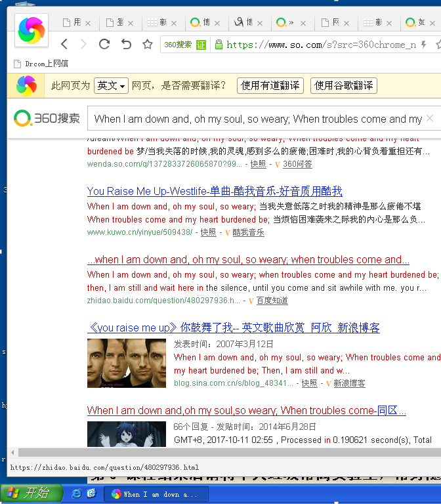Open the zhidao.baidu.com/question URL

pyautogui.click(x=163, y=301)
